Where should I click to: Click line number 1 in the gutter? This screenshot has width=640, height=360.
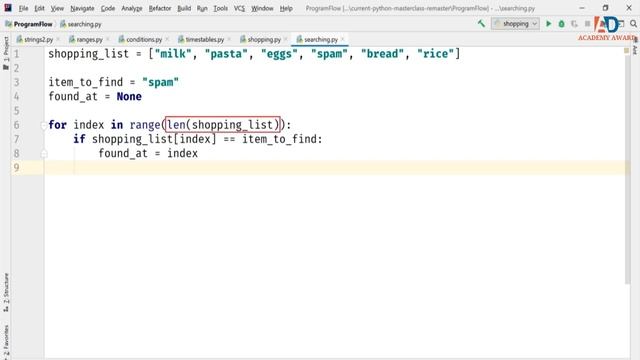tap(16, 54)
